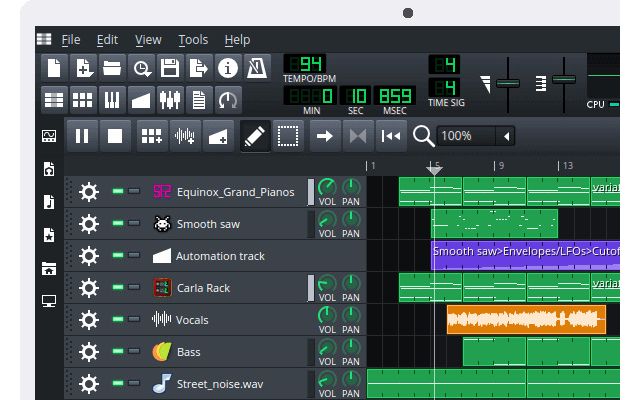Mute the Carla Rack track

click(x=118, y=287)
